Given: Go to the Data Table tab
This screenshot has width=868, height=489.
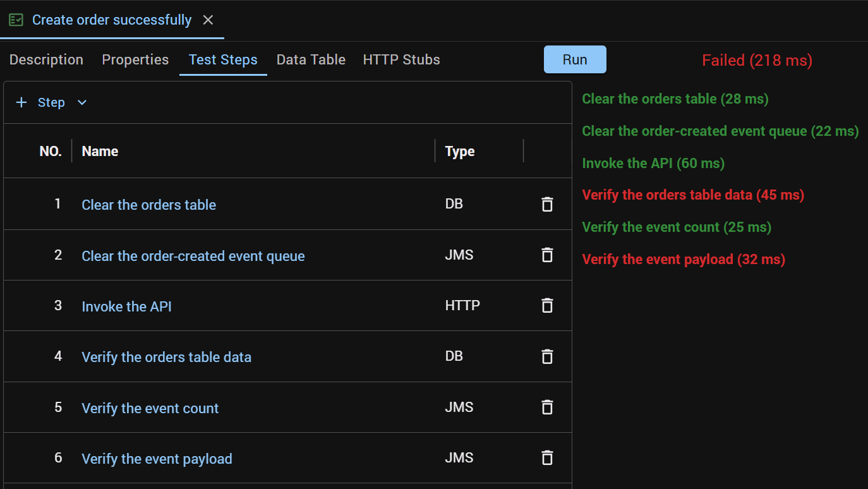Looking at the screenshot, I should coord(311,59).
